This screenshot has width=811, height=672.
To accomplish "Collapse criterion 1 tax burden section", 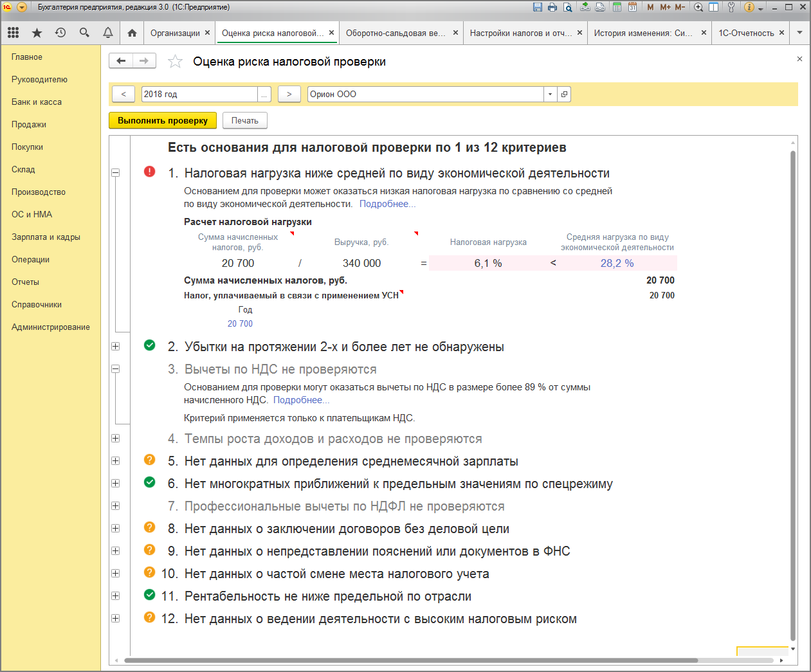I will point(116,172).
